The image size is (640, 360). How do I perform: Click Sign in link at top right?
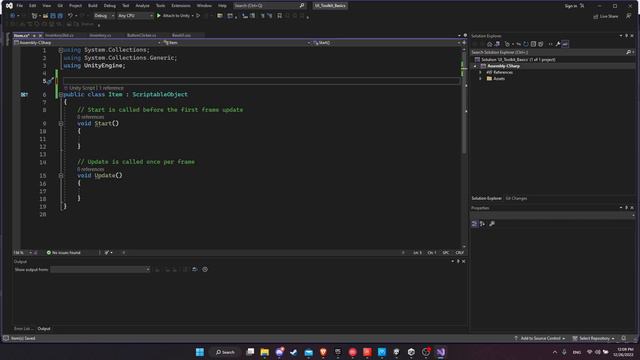[571, 6]
